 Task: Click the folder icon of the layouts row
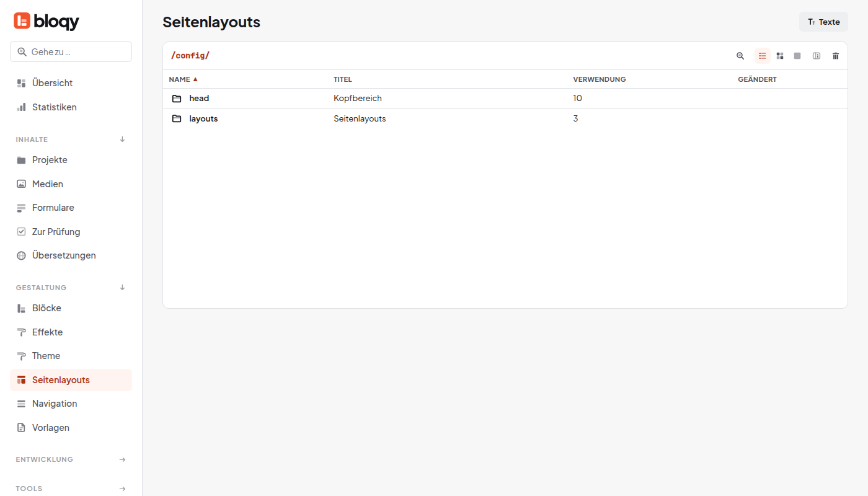point(177,119)
